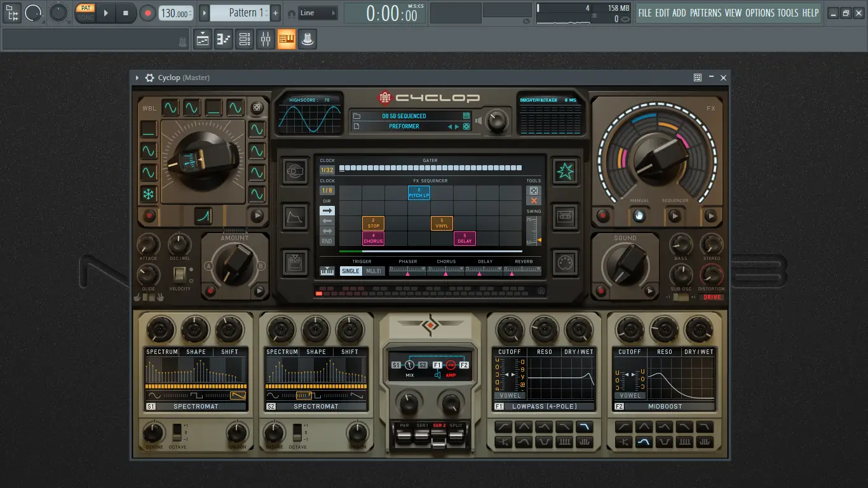The height and width of the screenshot is (488, 868).
Task: Open the gater clock 1/32 selector
Action: [x=327, y=170]
